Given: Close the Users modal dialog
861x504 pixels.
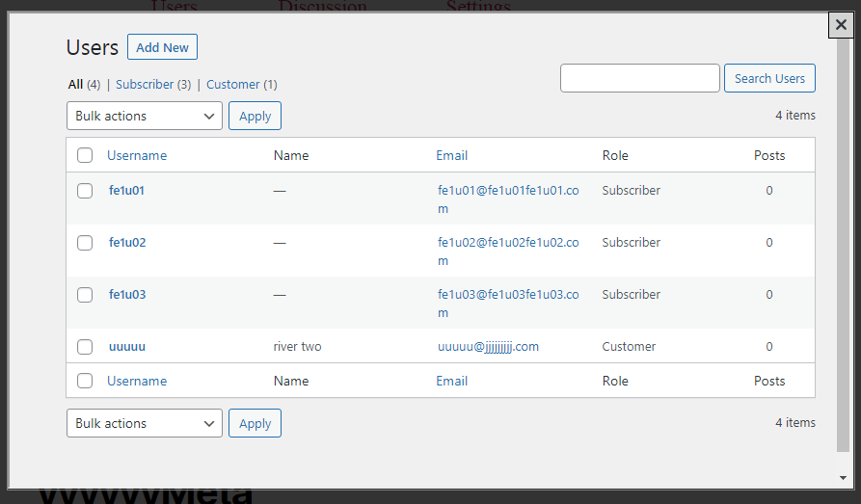Looking at the screenshot, I should (x=841, y=26).
